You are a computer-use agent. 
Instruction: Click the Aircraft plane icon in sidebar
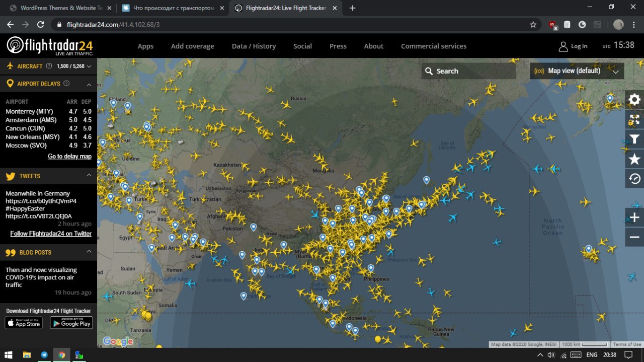coord(10,66)
